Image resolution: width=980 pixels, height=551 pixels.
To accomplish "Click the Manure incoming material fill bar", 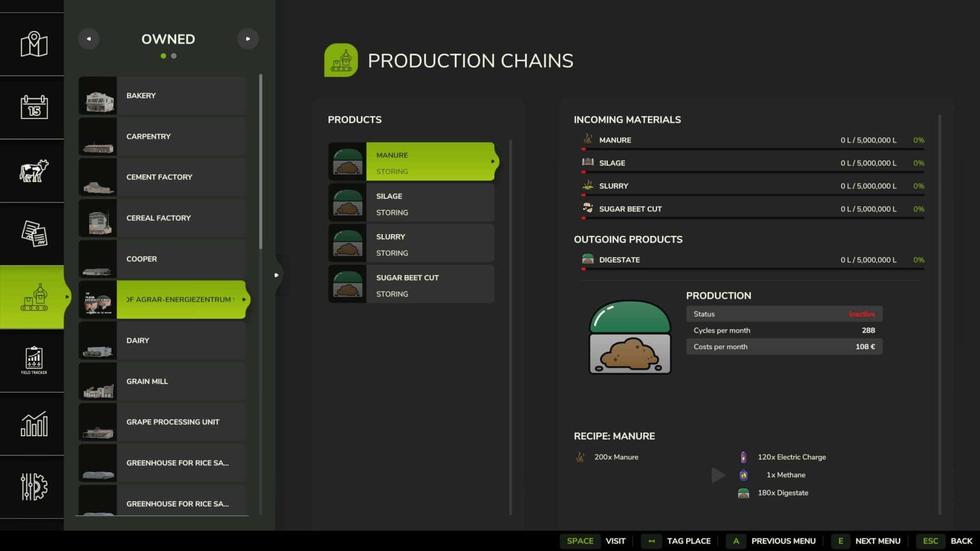I will click(753, 149).
